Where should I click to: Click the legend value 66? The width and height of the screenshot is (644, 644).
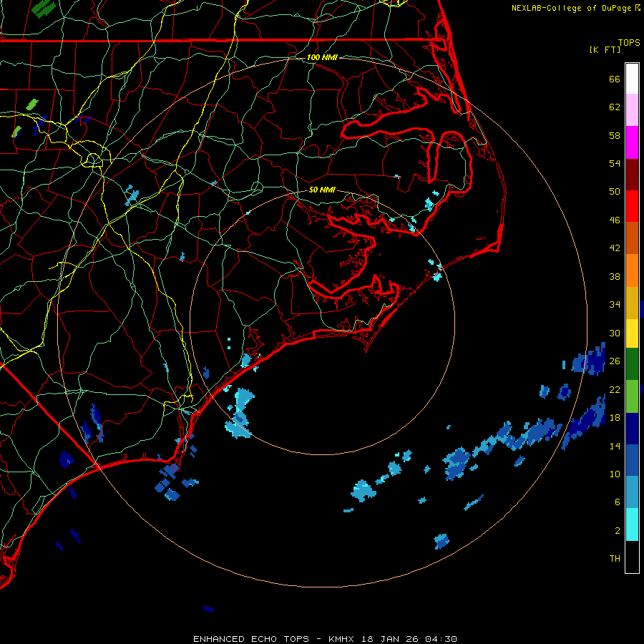pyautogui.click(x=615, y=79)
